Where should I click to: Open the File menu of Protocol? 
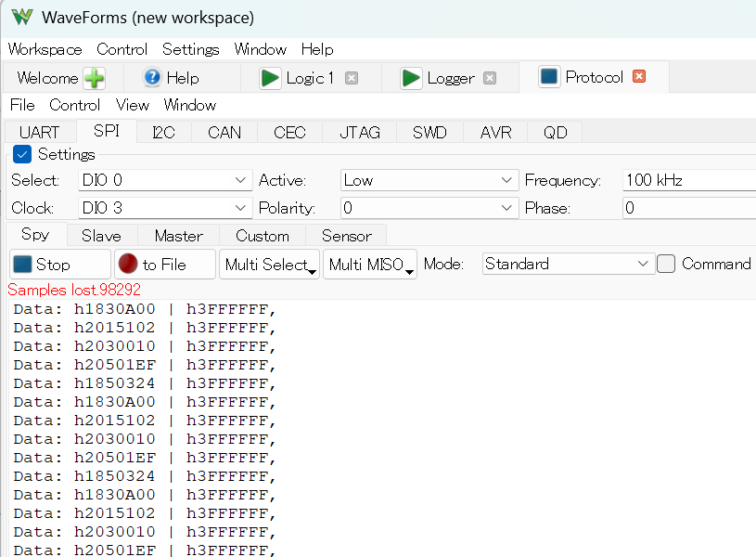point(22,105)
